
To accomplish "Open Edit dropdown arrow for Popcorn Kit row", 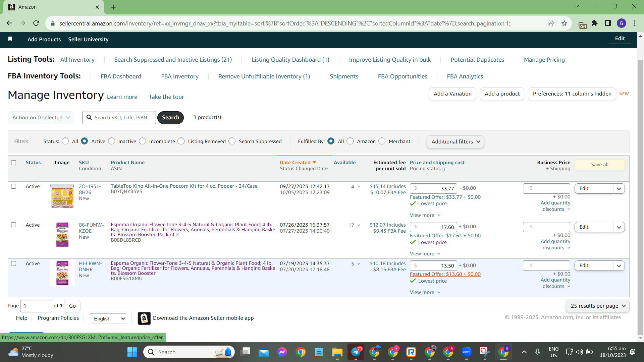I will [619, 188].
